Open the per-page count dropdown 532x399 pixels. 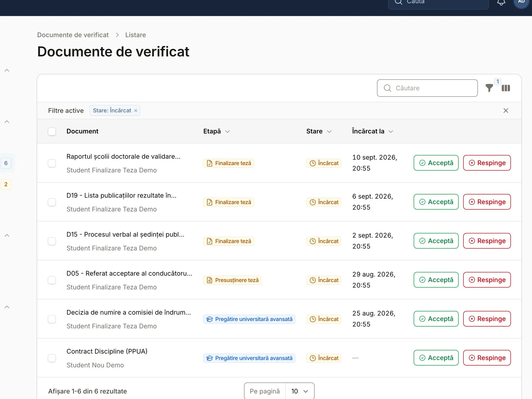point(299,391)
